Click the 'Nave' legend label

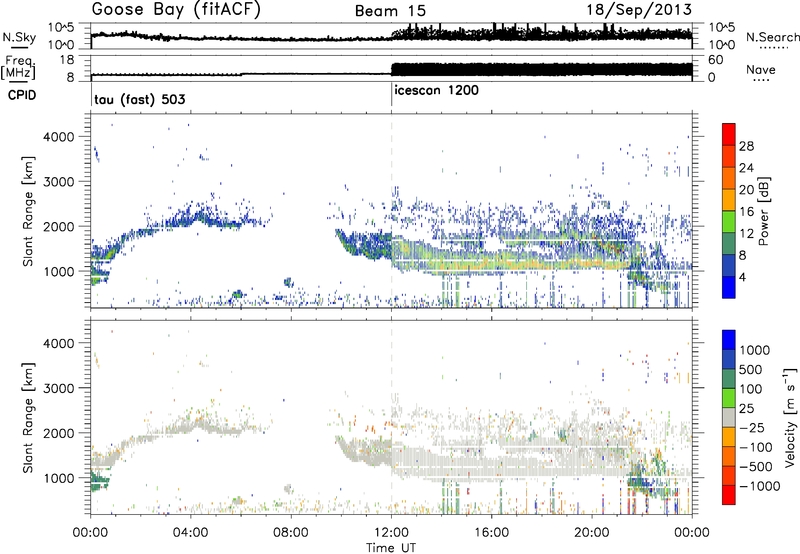pos(761,69)
